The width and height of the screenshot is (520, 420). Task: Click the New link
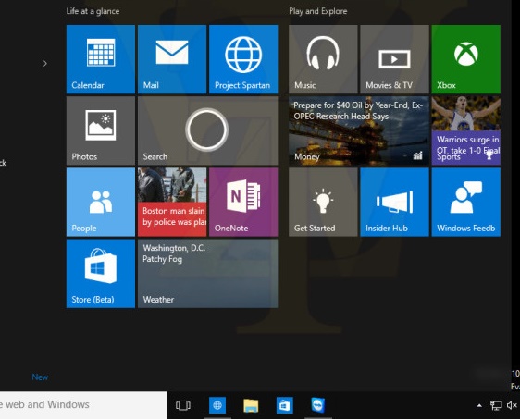40,377
